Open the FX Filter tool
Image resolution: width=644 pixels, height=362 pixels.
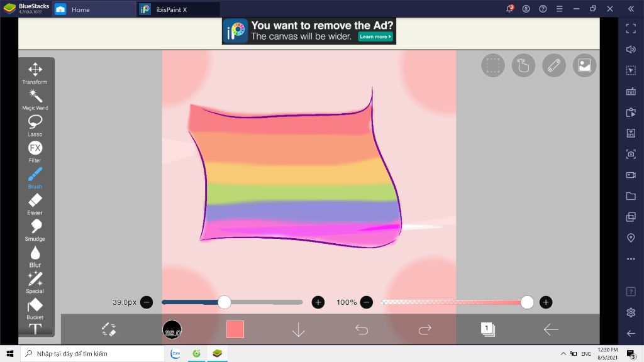click(x=35, y=151)
